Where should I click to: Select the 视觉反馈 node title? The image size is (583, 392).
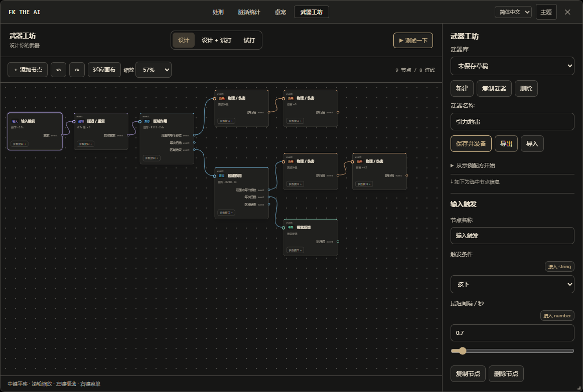304,228
